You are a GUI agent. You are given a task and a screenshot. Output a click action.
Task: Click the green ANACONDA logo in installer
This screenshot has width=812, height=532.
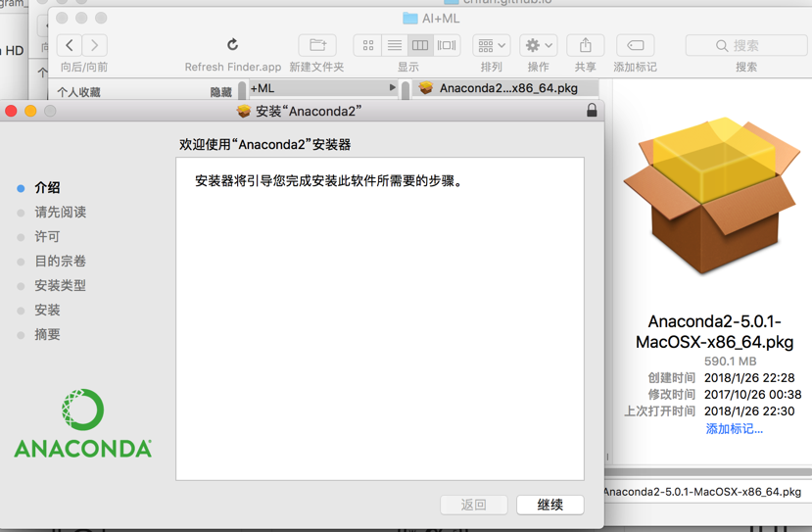tap(83, 423)
